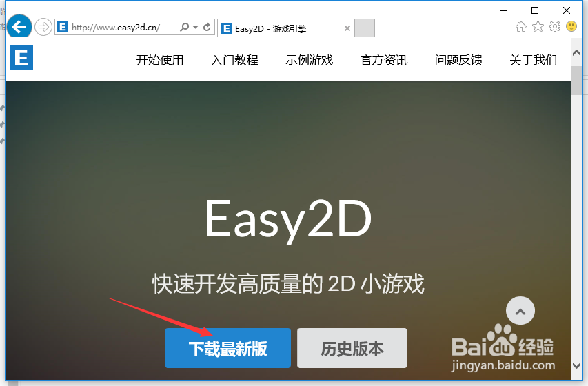Image resolution: width=588 pixels, height=386 pixels.
Task: Click scrollbar down arrow
Action: coord(576,365)
